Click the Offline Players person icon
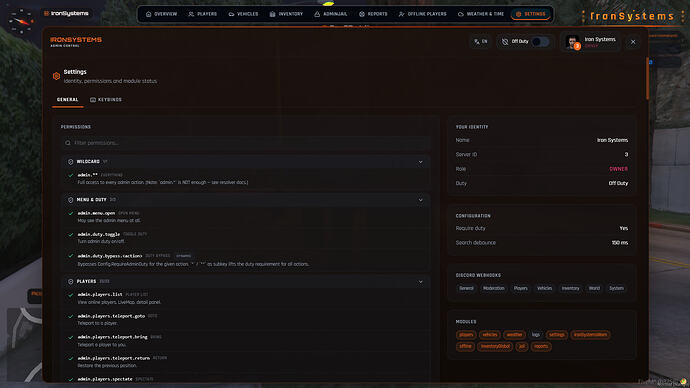690x388 pixels. click(x=401, y=14)
